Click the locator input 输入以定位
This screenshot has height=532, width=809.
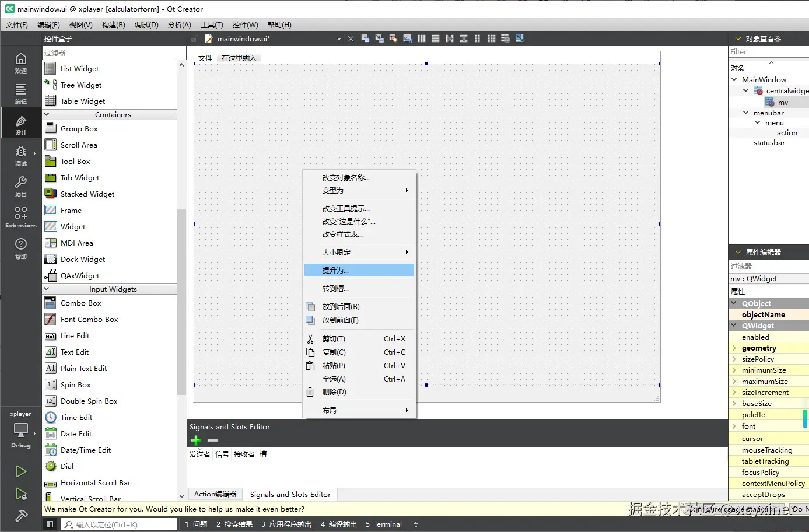(120, 524)
